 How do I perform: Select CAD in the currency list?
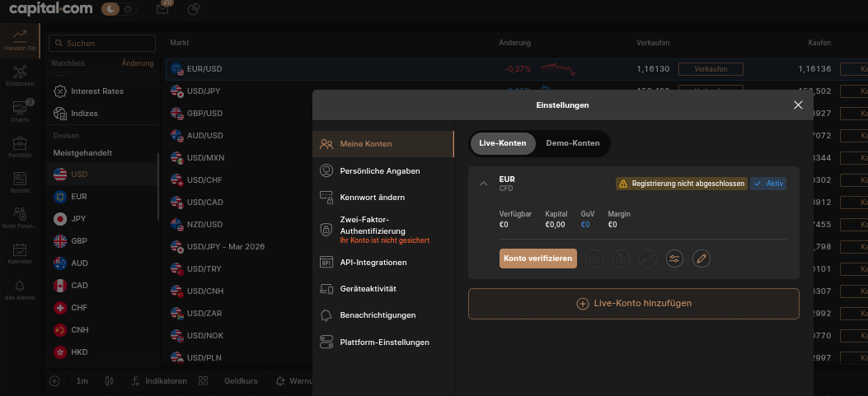point(102,286)
